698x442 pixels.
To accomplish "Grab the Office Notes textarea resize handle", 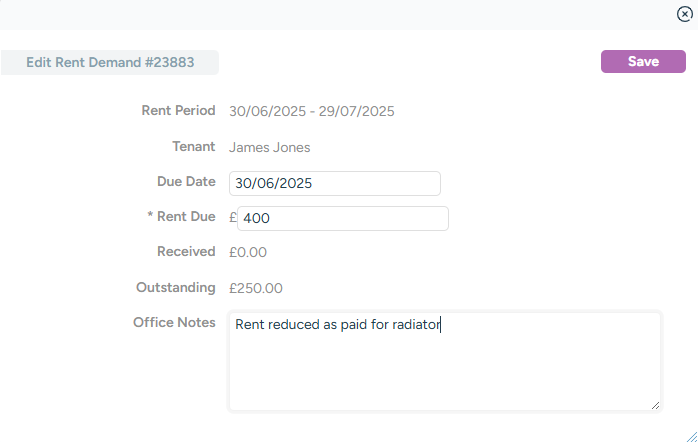I will 656,405.
